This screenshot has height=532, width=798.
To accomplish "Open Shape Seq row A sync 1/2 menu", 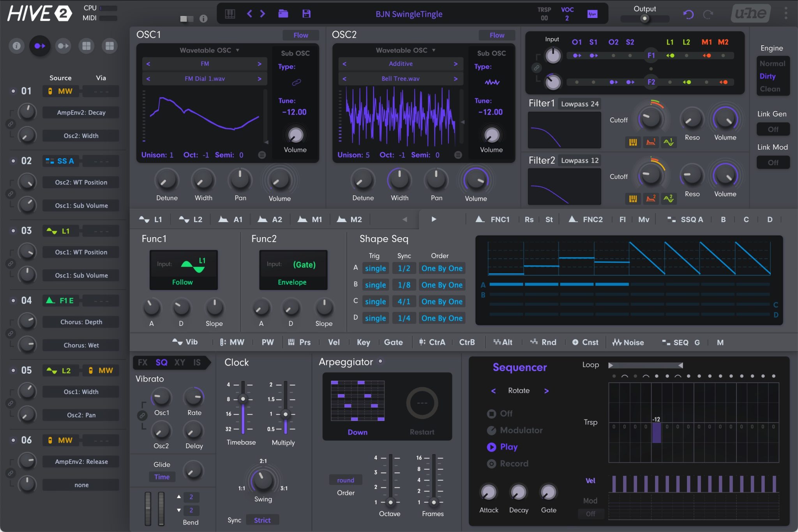I will click(404, 269).
